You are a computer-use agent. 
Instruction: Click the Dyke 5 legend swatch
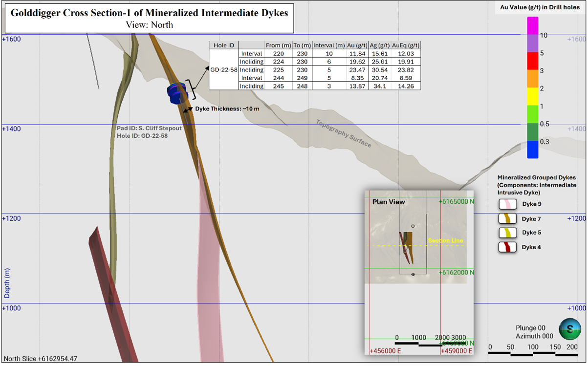coord(507,233)
